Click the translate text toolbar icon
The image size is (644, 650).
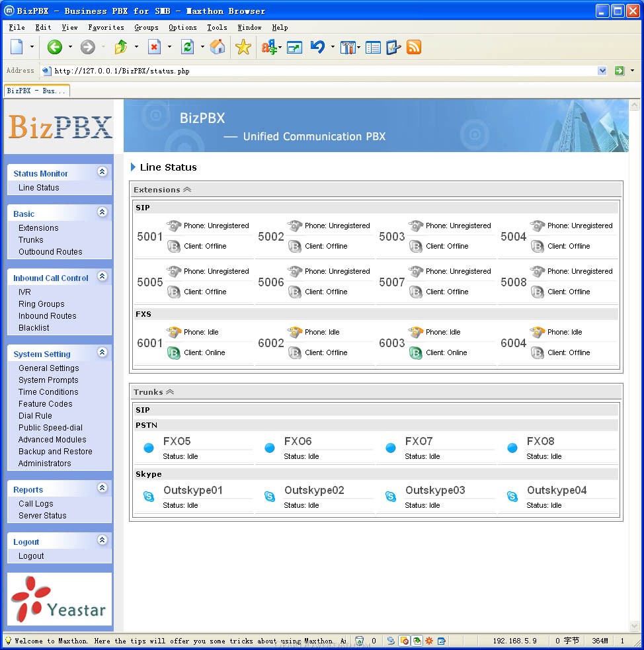269,47
